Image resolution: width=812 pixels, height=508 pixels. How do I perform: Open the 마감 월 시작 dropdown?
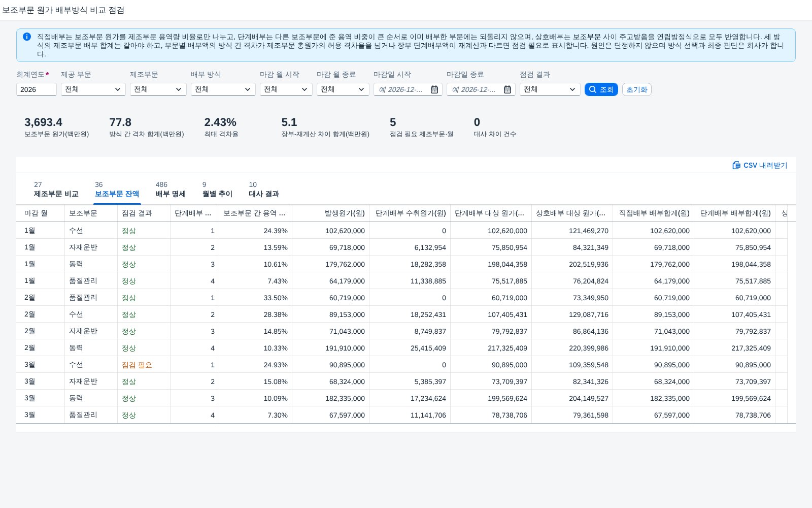pos(286,89)
